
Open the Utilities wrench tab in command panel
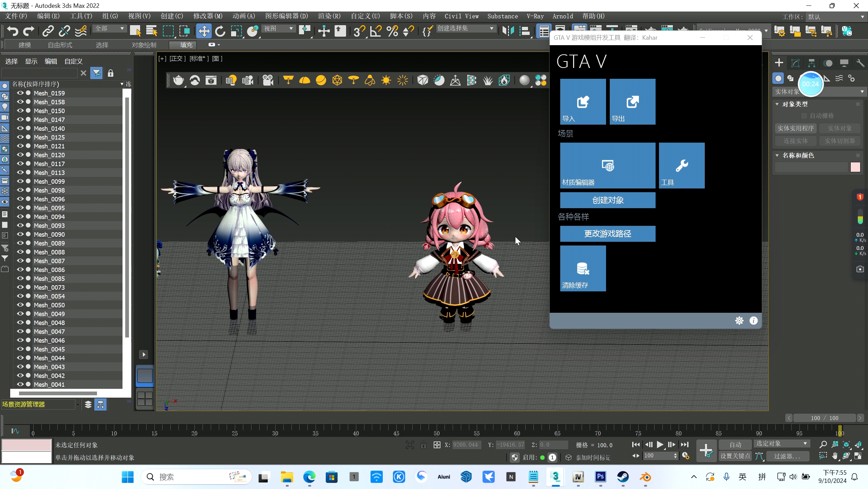(x=860, y=63)
